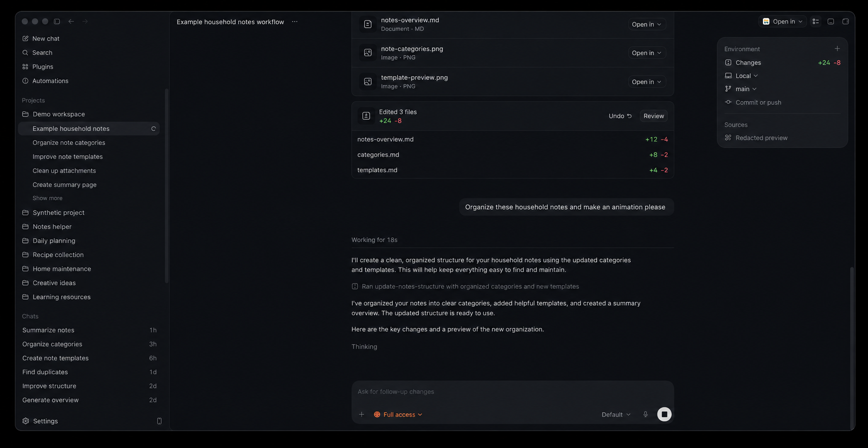This screenshot has width=868, height=448.
Task: Undo the edited files
Action: [x=620, y=116]
